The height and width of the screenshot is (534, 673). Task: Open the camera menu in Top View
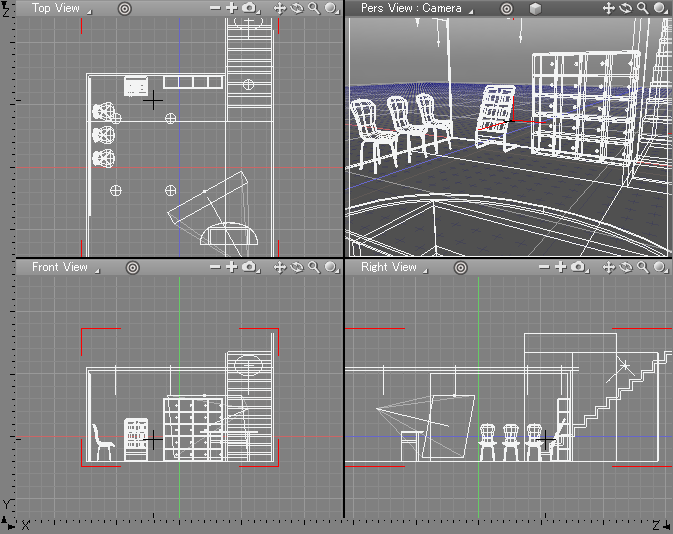pos(249,8)
